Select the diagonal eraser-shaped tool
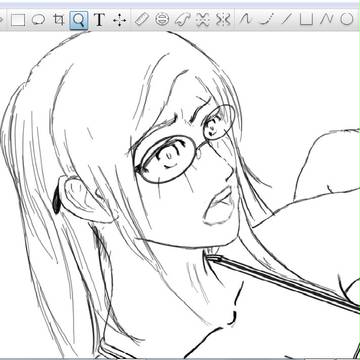 [x=142, y=19]
